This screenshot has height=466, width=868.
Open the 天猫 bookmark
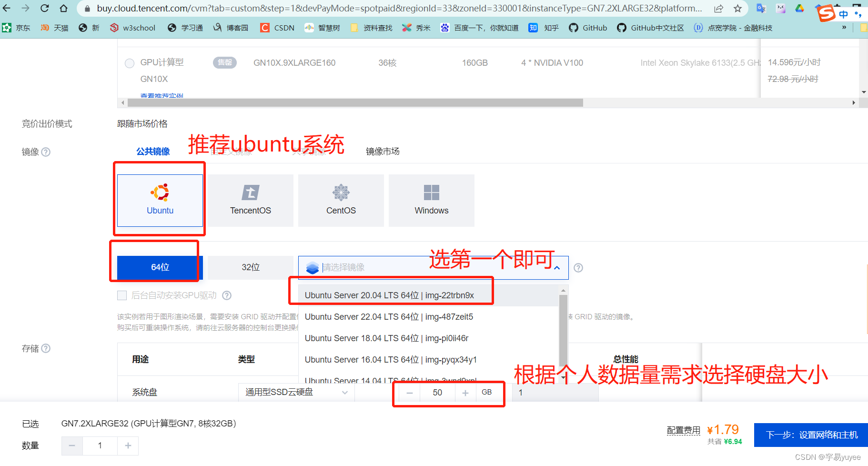coord(54,28)
